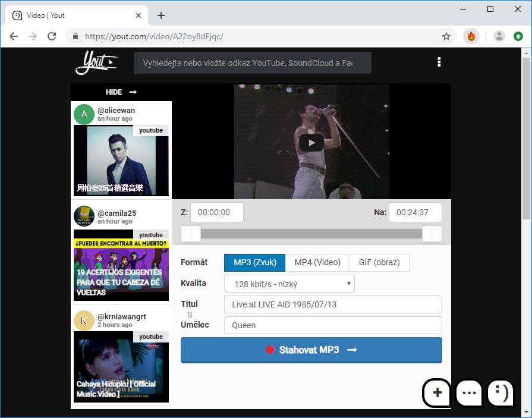Reload the current page
This screenshot has height=418, width=532.
click(52, 36)
